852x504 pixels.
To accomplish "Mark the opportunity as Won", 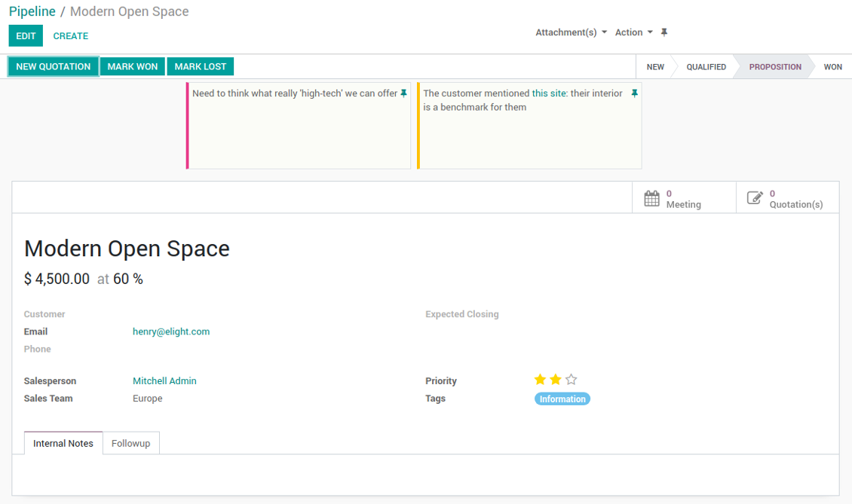I will tap(133, 67).
